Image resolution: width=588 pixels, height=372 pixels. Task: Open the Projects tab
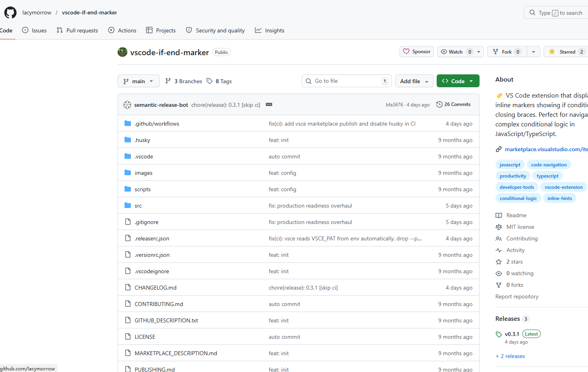161,30
